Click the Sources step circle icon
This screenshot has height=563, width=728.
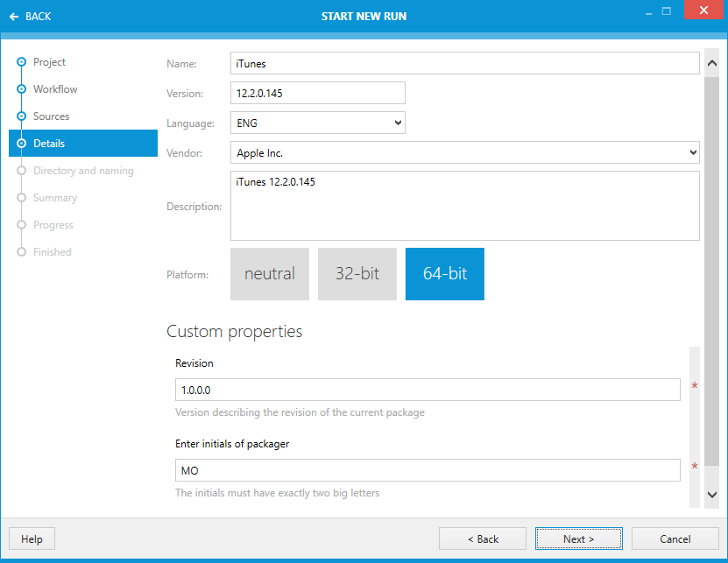tap(21, 116)
